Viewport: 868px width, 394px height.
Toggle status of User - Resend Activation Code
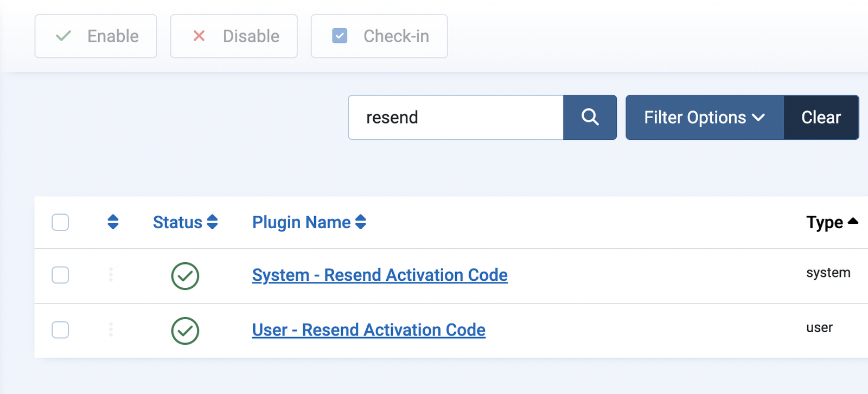[185, 331]
